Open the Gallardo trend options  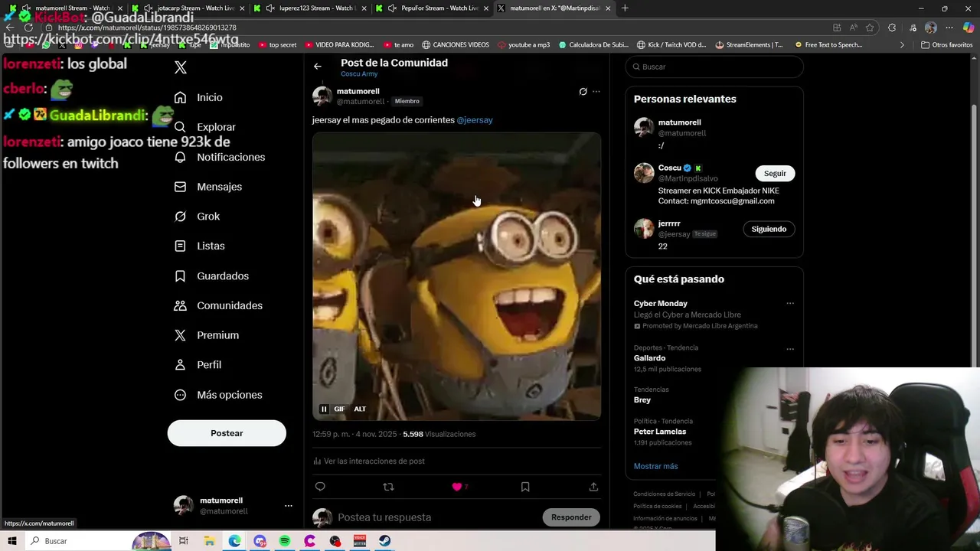(790, 349)
